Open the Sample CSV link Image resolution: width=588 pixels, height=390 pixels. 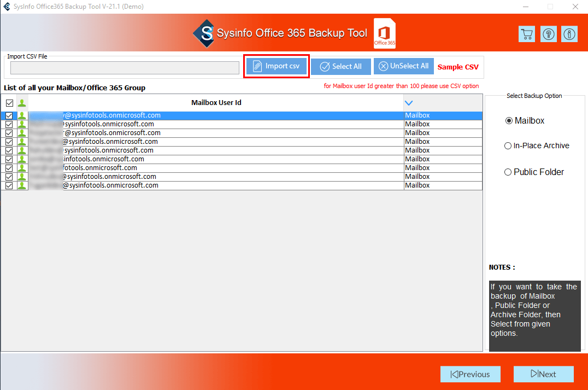coord(458,67)
